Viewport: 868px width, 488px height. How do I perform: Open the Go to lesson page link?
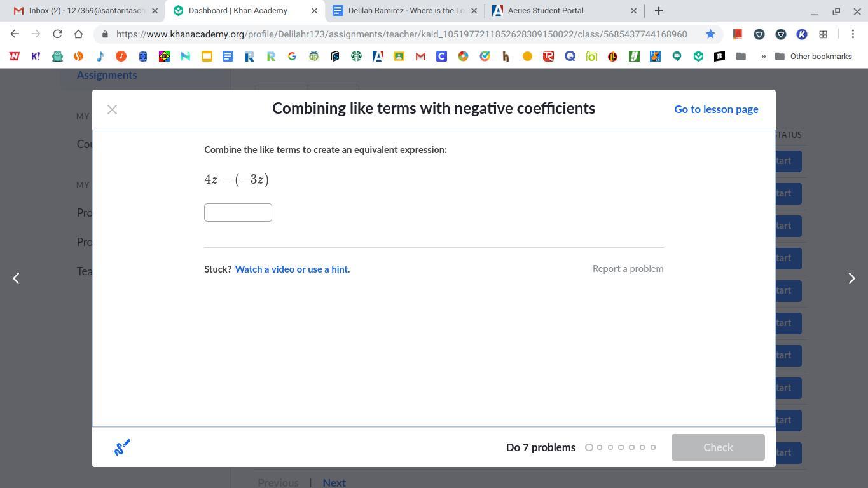(x=716, y=109)
